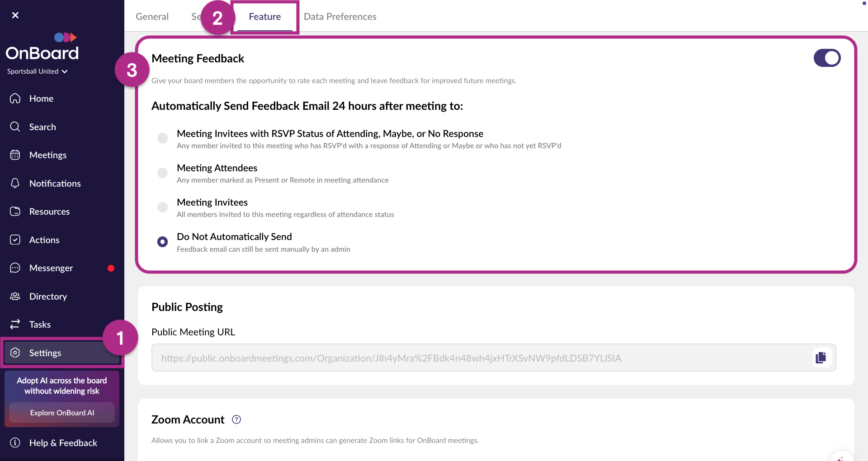Select the Actions checkmark icon
868x461 pixels.
(x=15, y=240)
